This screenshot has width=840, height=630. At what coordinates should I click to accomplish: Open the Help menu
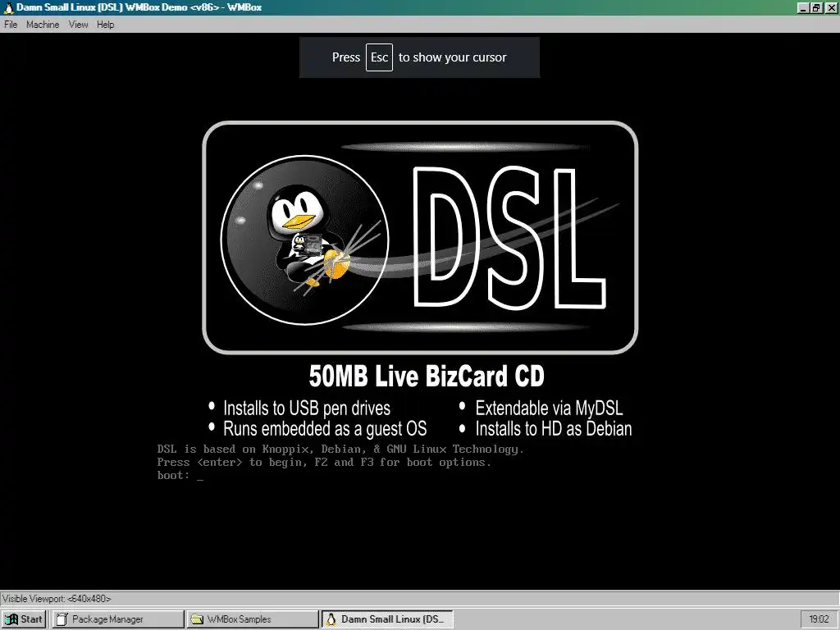(106, 25)
